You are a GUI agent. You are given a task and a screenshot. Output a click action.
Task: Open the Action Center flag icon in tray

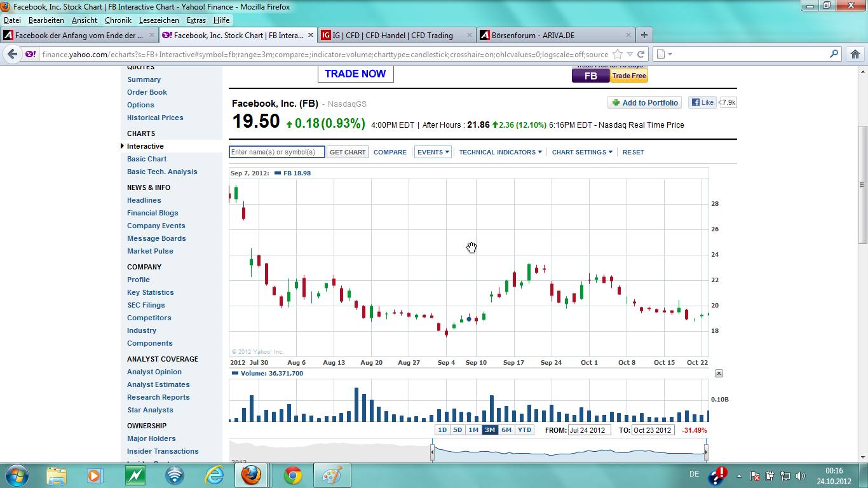click(x=755, y=475)
